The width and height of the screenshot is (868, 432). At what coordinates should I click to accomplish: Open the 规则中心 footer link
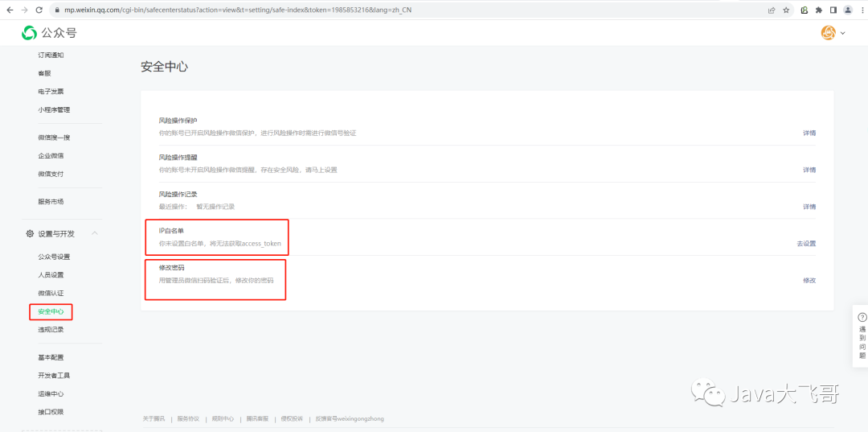[x=223, y=418]
